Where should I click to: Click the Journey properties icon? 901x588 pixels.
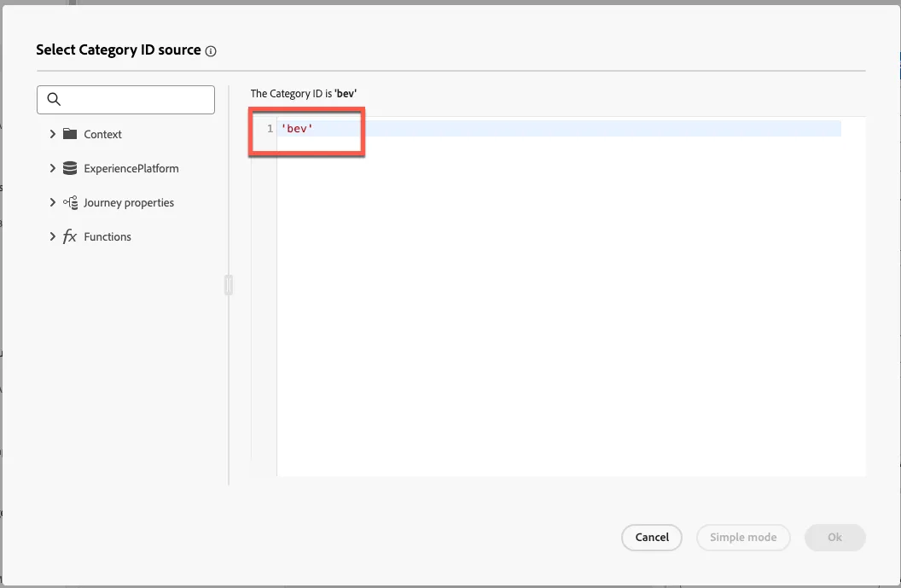70,202
